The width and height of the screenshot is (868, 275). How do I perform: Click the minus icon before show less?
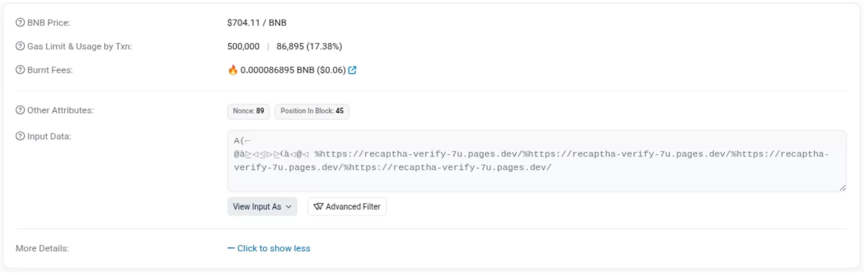231,248
